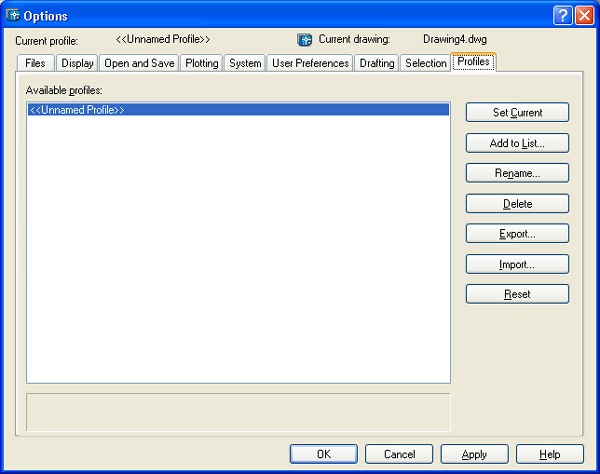The height and width of the screenshot is (474, 600).
Task: Click the Add to List button
Action: pos(517,143)
